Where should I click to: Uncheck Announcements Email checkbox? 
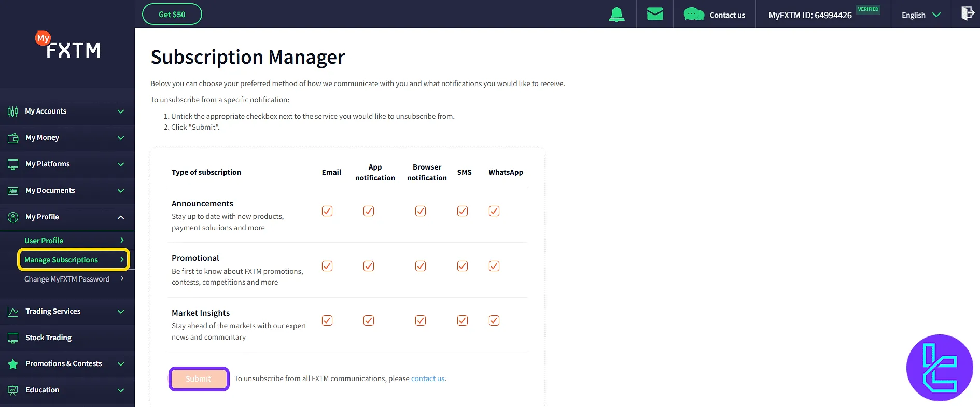point(327,211)
